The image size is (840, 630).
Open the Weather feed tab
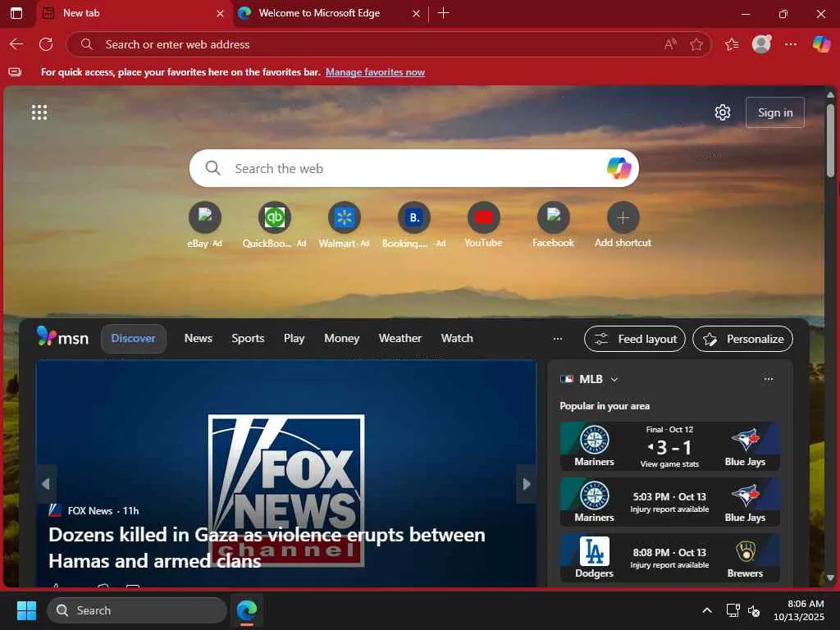point(399,339)
